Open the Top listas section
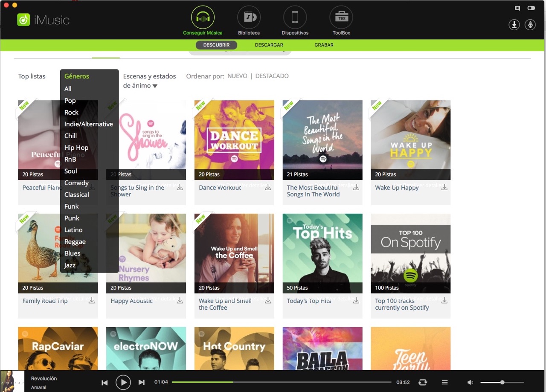The width and height of the screenshot is (546, 392). 32,76
